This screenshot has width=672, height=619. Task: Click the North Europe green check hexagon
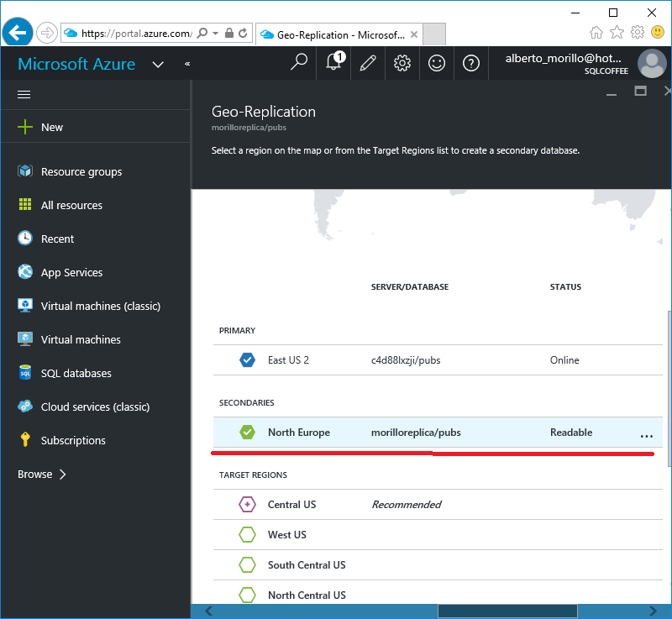pyautogui.click(x=247, y=433)
